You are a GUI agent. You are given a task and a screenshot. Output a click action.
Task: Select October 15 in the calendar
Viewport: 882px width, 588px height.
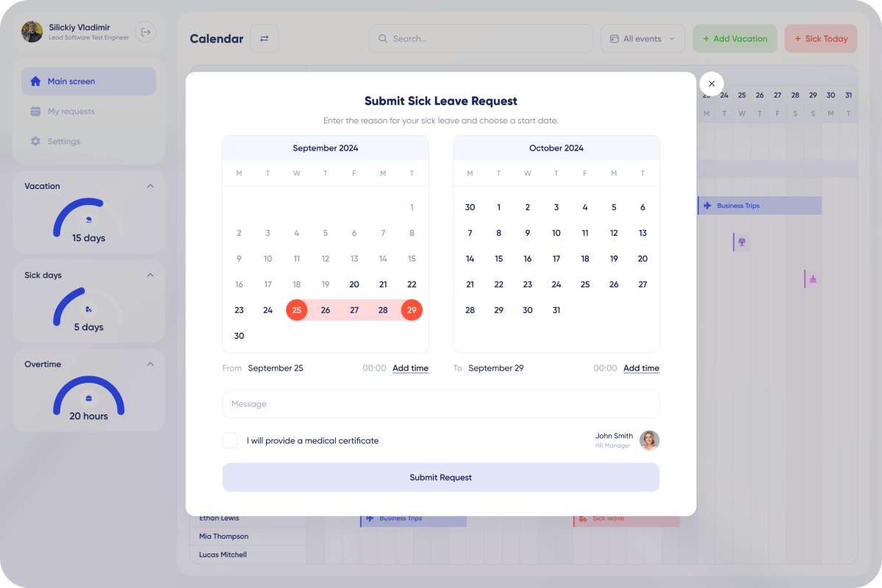tap(498, 259)
